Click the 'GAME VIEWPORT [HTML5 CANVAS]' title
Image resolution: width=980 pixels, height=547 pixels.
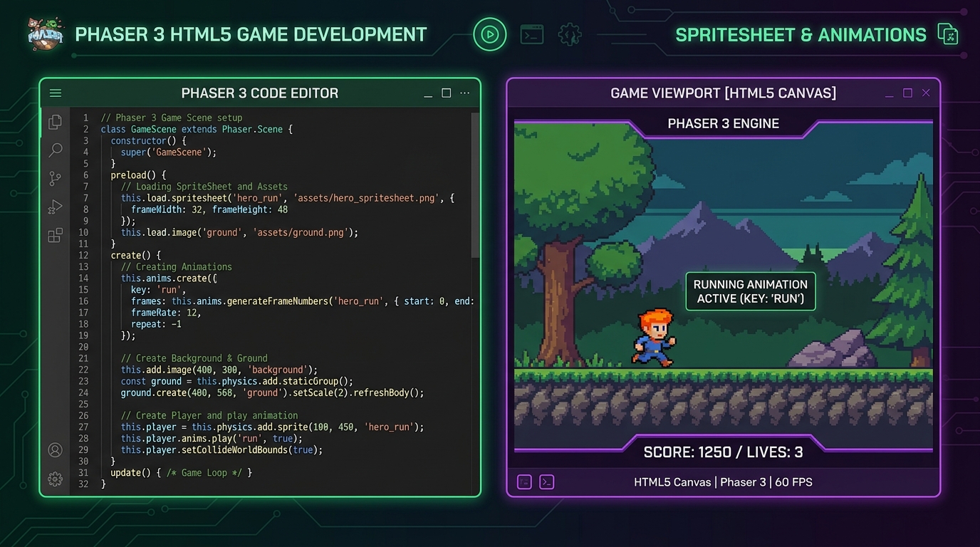(x=723, y=93)
